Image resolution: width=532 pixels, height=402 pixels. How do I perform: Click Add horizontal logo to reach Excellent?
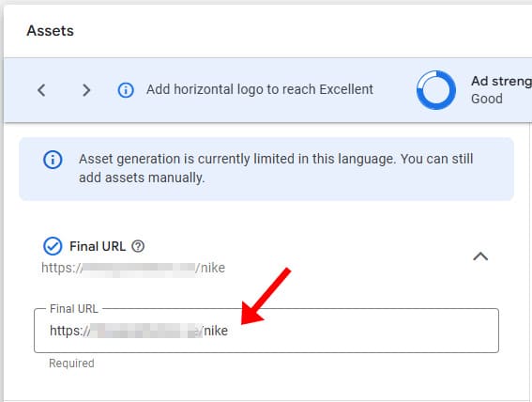[x=260, y=89]
